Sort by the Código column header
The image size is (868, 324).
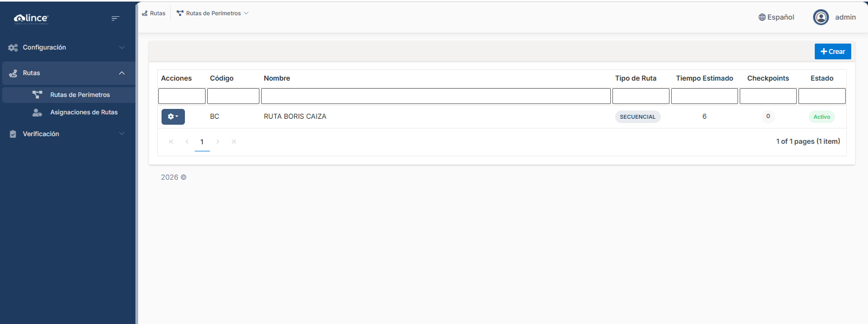[x=222, y=78]
